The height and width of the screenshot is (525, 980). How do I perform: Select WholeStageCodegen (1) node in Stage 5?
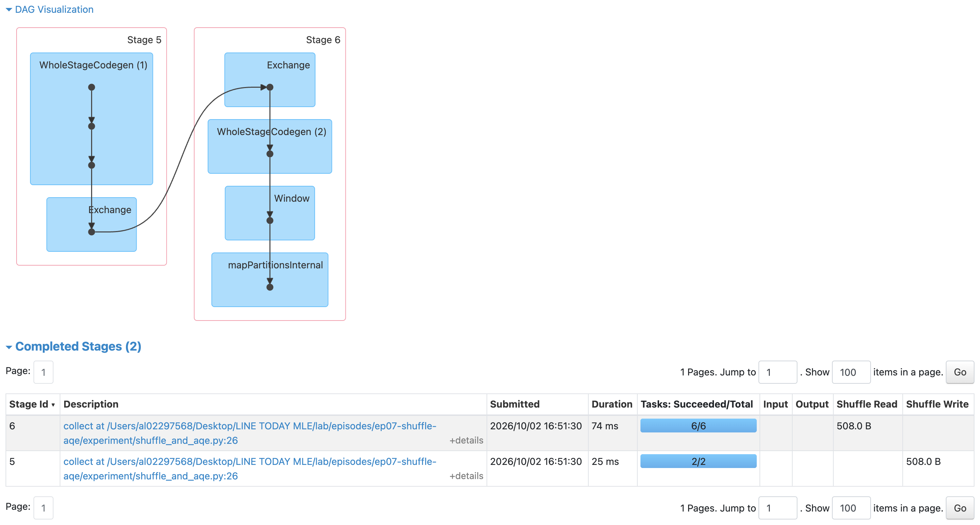pos(92,119)
